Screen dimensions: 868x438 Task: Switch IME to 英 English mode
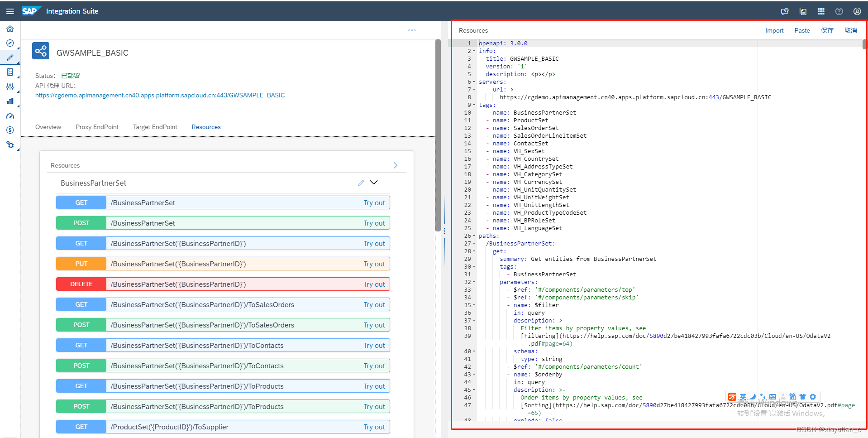(x=743, y=397)
